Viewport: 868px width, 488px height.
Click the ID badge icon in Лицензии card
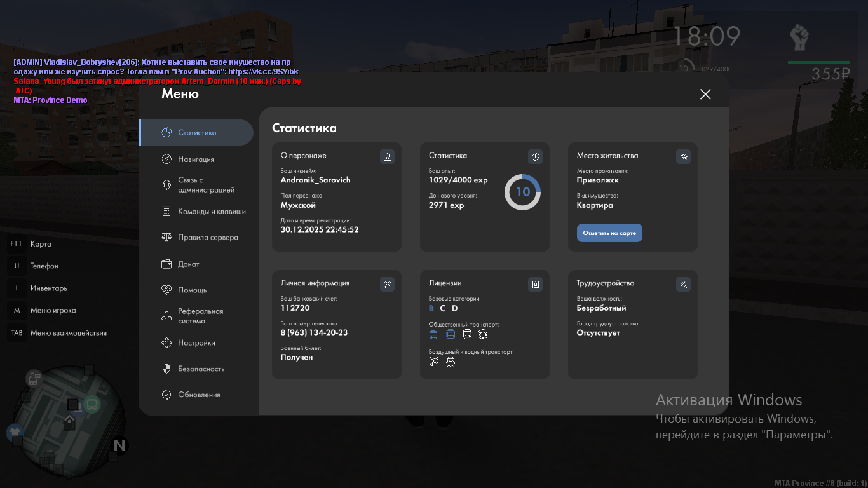coord(535,284)
